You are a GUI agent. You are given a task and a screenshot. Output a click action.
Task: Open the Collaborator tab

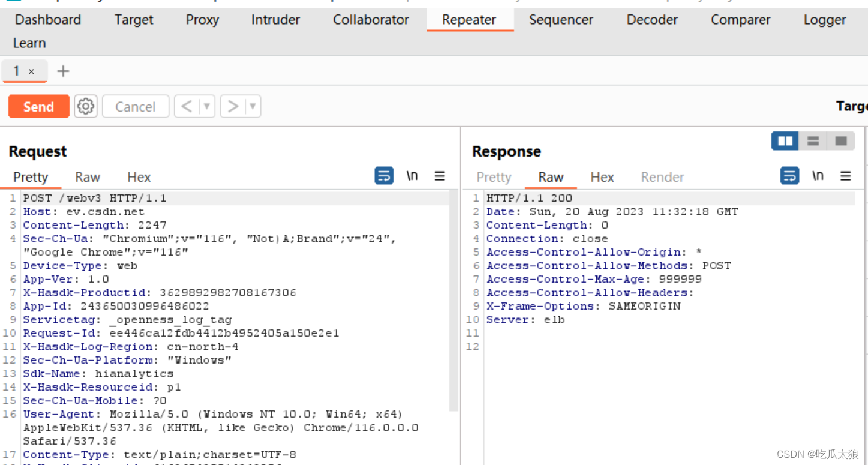[371, 20]
